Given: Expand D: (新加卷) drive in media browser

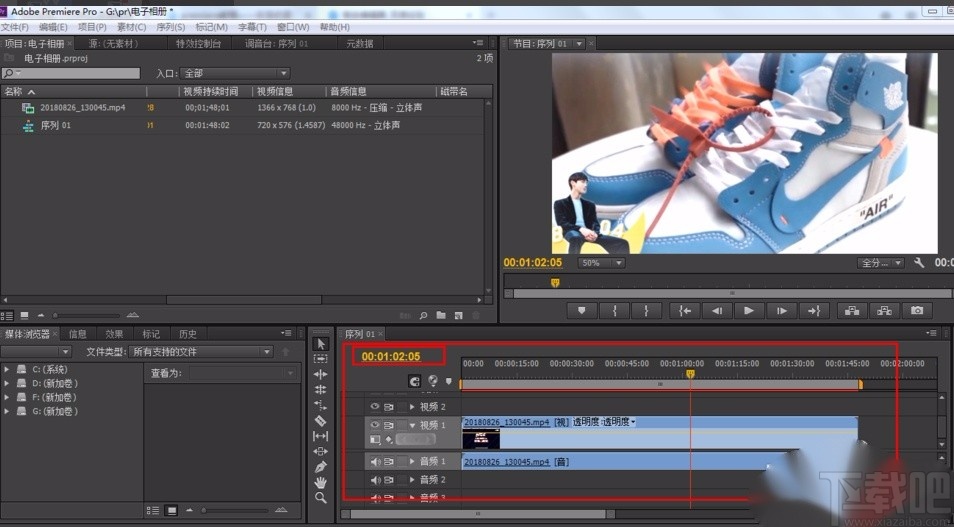Looking at the screenshot, I should point(6,383).
